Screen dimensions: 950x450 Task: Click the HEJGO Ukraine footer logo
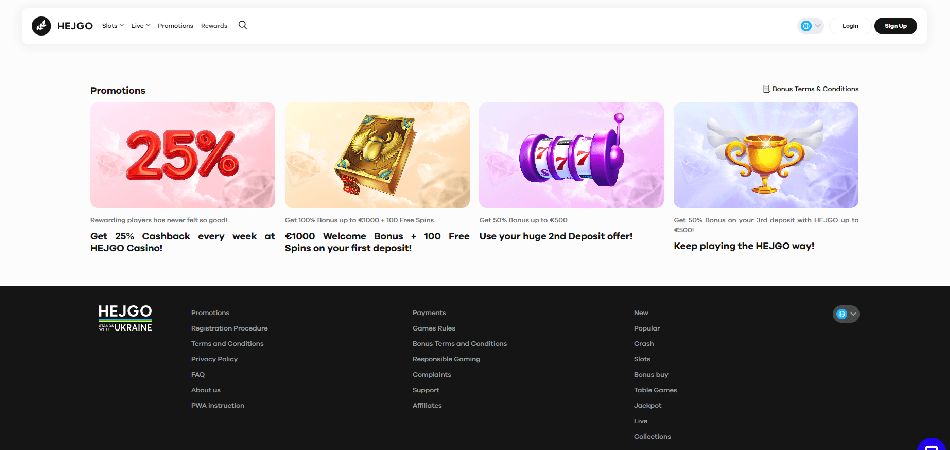[125, 318]
